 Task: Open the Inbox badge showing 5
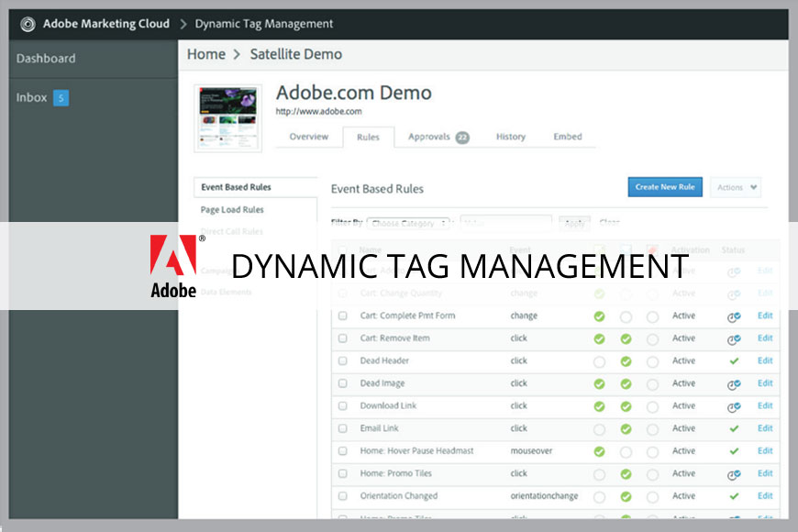coord(61,98)
